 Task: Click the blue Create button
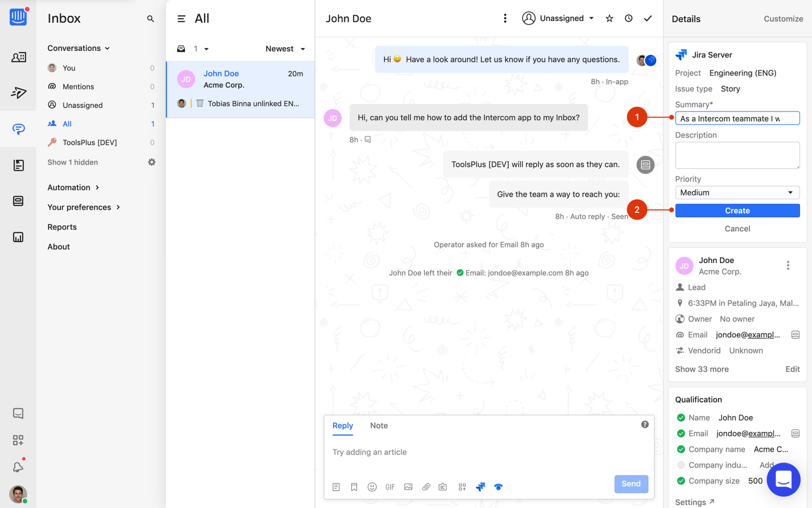click(x=737, y=211)
